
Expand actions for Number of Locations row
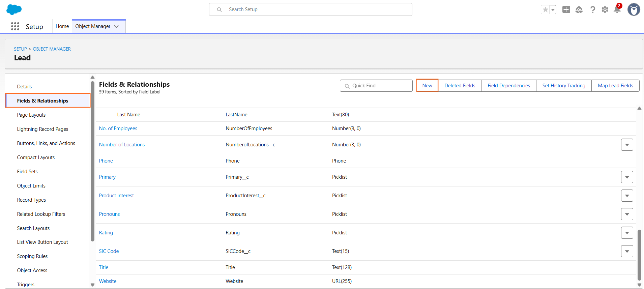point(627,145)
